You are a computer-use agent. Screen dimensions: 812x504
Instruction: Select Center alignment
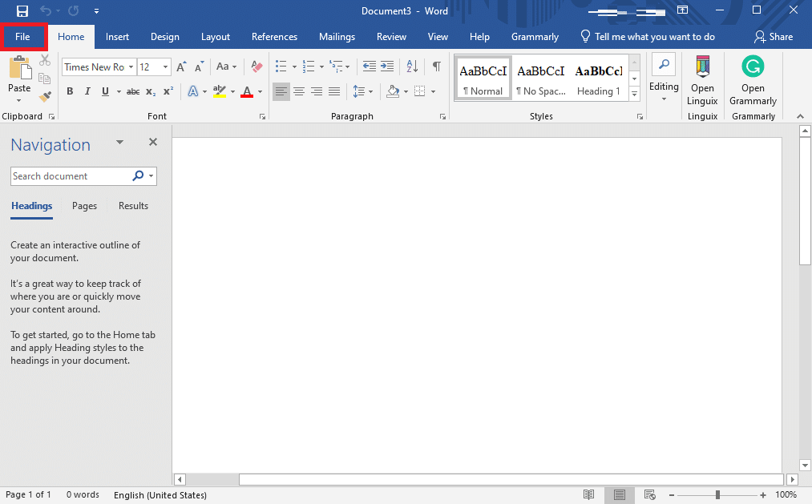(299, 91)
